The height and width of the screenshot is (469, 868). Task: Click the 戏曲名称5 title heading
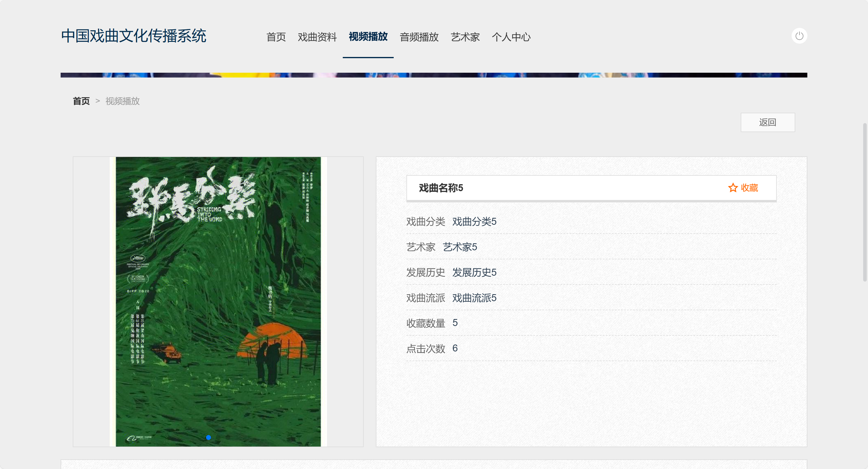pyautogui.click(x=441, y=188)
